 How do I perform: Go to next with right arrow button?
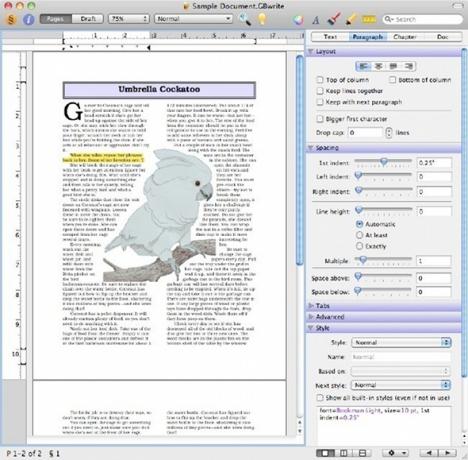pos(447,453)
